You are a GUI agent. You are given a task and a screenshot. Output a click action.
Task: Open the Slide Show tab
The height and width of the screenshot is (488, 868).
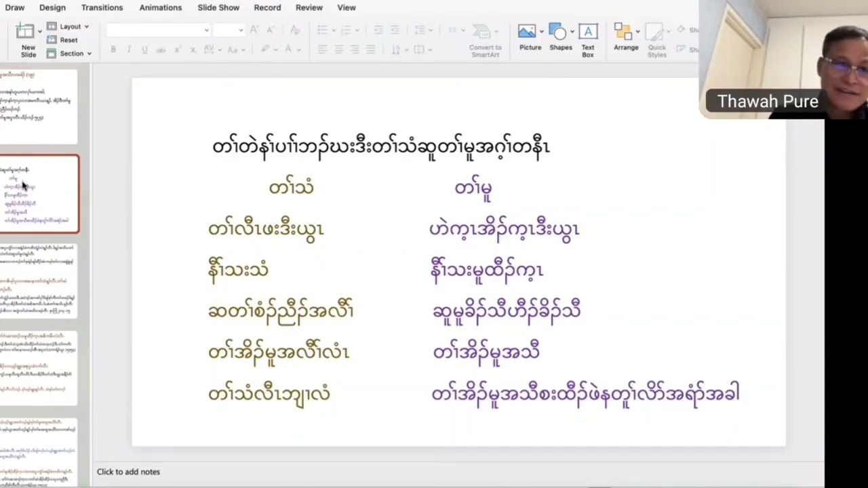[218, 7]
